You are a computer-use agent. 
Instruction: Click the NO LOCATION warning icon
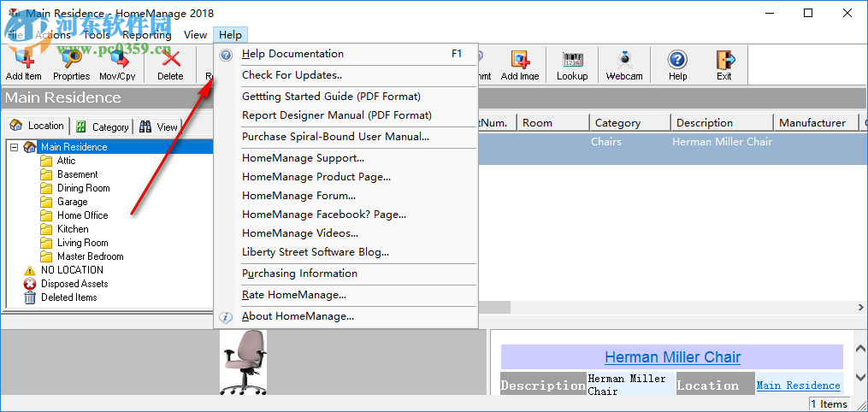click(30, 270)
